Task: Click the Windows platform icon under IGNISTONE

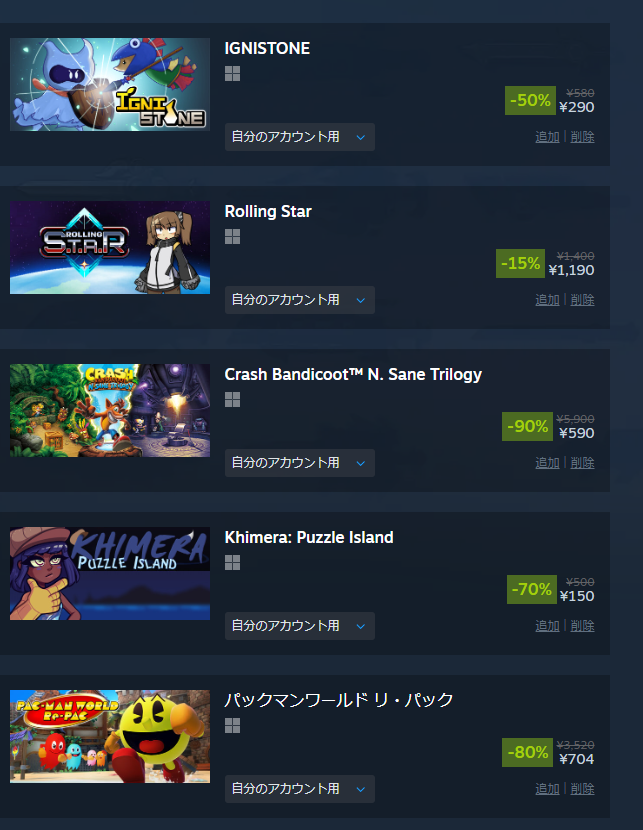Action: (232, 74)
